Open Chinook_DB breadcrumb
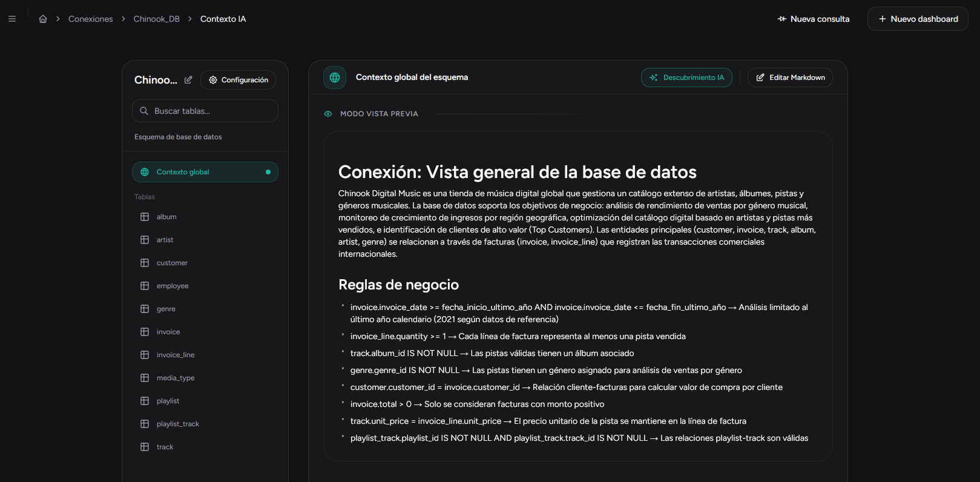This screenshot has width=980, height=482. tap(156, 19)
